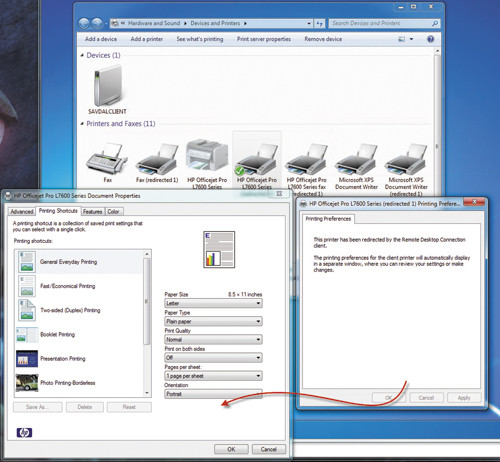Click the Delete button under shortcuts list
This screenshot has height=462, width=500.
pyautogui.click(x=85, y=407)
